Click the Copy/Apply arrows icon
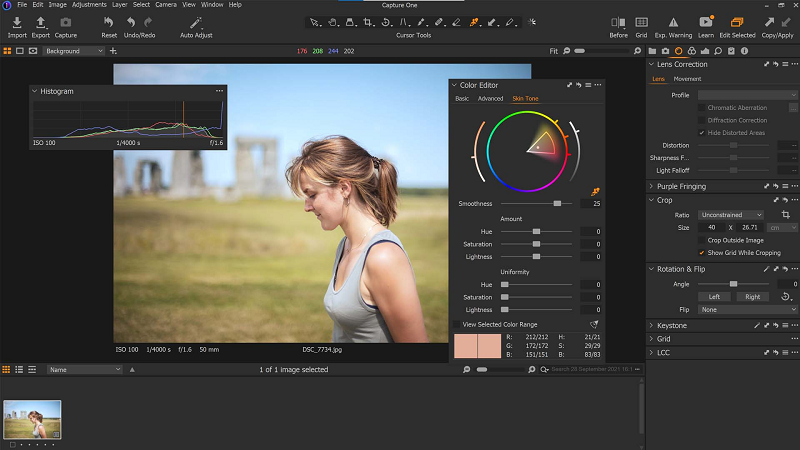800x450 pixels. pyautogui.click(x=777, y=22)
